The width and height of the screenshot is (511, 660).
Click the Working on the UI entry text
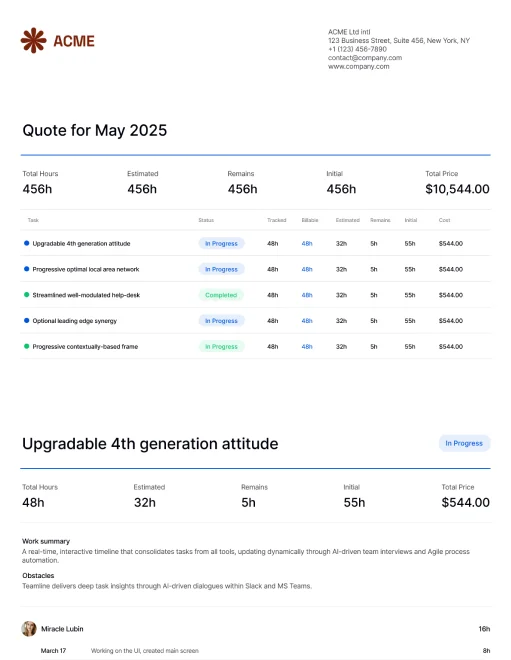[x=145, y=651]
